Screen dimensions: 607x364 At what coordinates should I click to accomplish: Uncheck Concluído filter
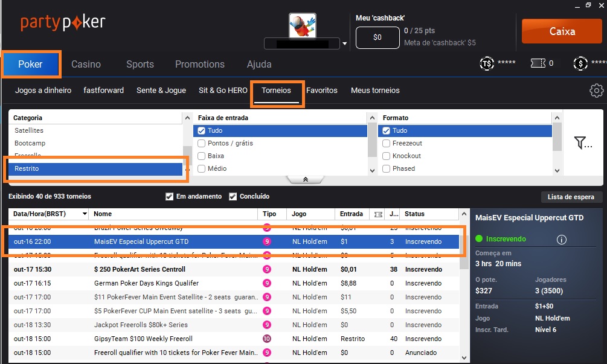tap(233, 197)
